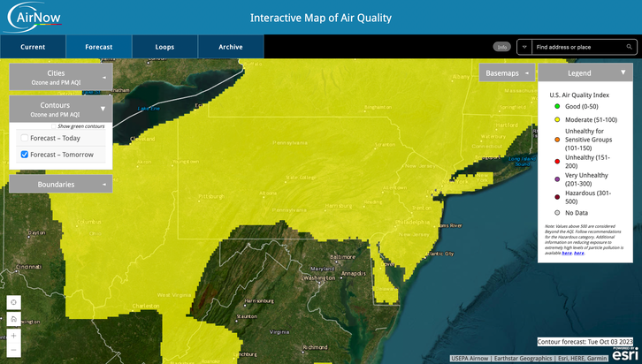Collapse the Contours panel
The height and width of the screenshot is (364, 642).
pos(103,110)
